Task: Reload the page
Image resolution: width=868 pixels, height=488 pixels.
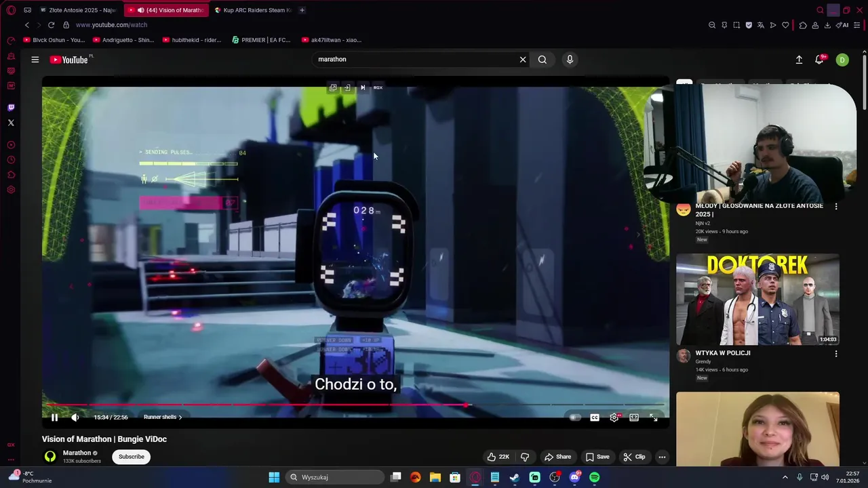Action: (x=51, y=25)
